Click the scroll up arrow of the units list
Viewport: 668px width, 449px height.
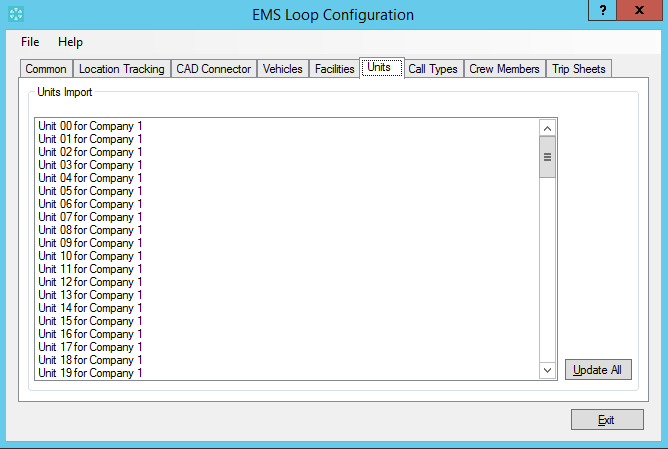[x=547, y=128]
